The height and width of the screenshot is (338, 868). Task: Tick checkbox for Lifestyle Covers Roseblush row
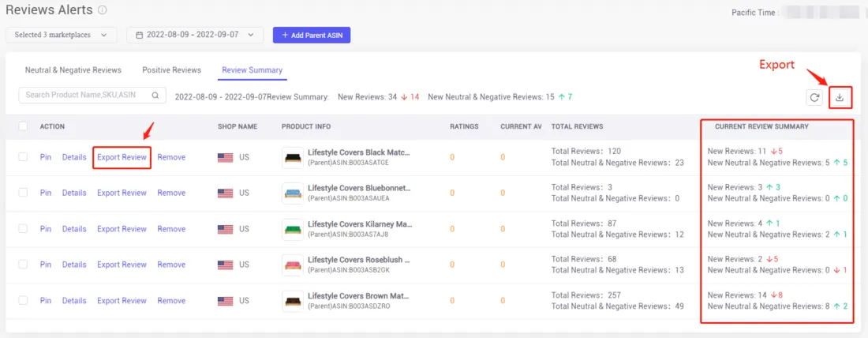[23, 265]
